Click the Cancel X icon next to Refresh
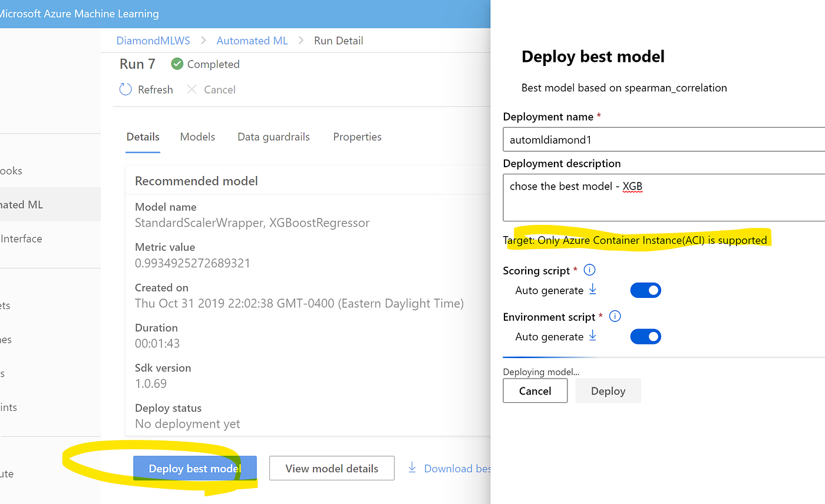825x504 pixels. (192, 89)
